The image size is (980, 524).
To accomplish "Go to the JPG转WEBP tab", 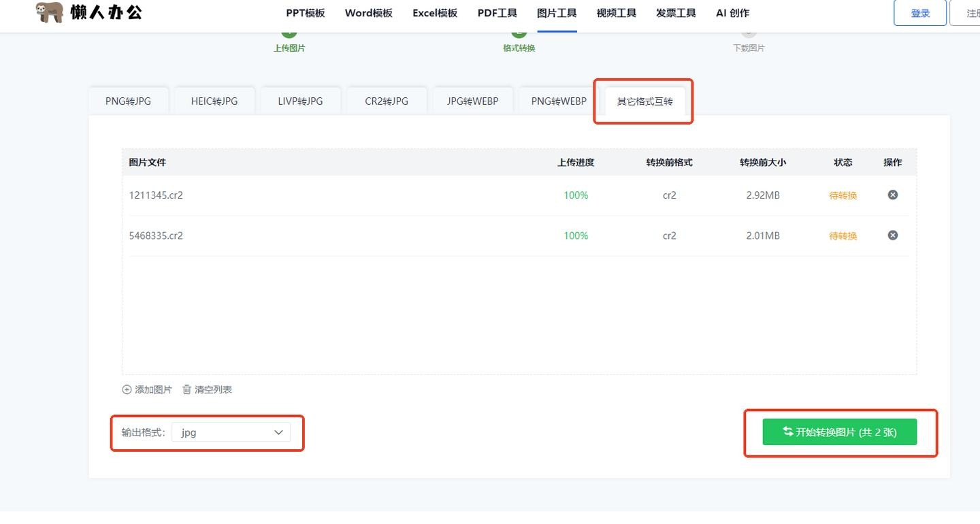I will click(472, 101).
